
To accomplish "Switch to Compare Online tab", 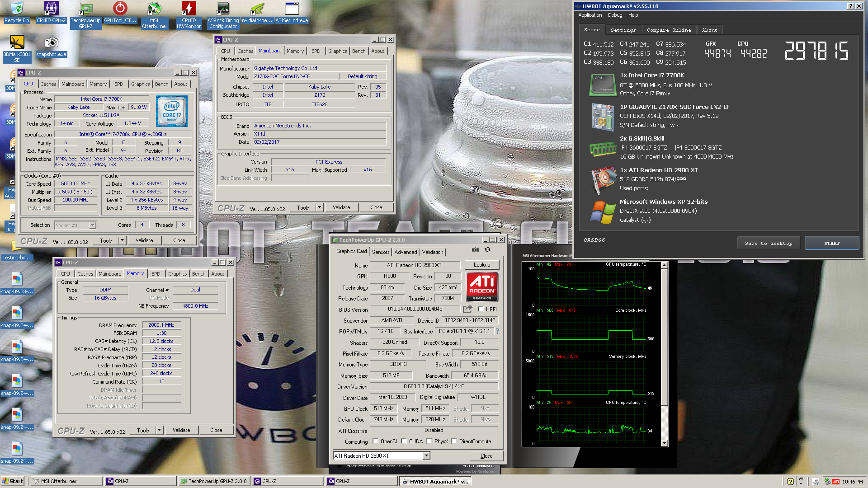I will [669, 30].
